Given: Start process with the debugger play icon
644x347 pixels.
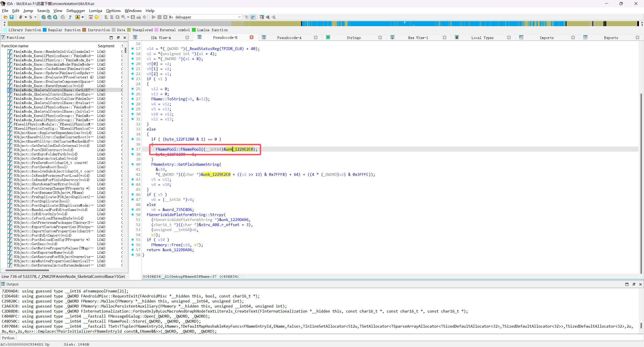Looking at the screenshot, I should pyautogui.click(x=153, y=17).
